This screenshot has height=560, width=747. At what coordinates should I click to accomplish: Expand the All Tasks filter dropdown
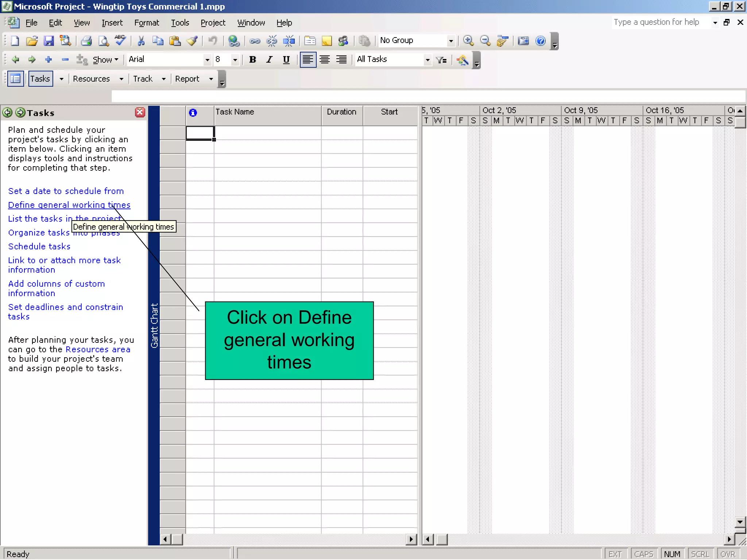click(x=427, y=60)
